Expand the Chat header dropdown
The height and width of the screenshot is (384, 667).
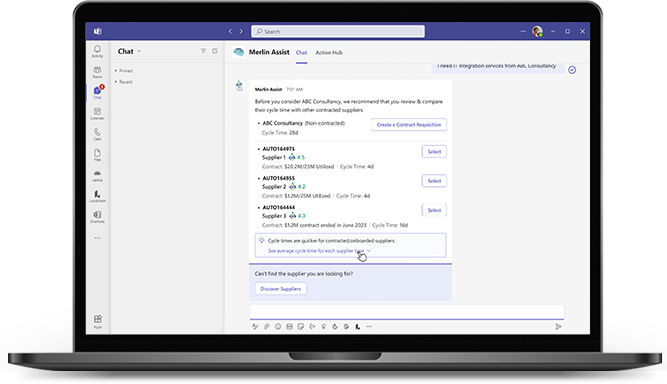139,51
